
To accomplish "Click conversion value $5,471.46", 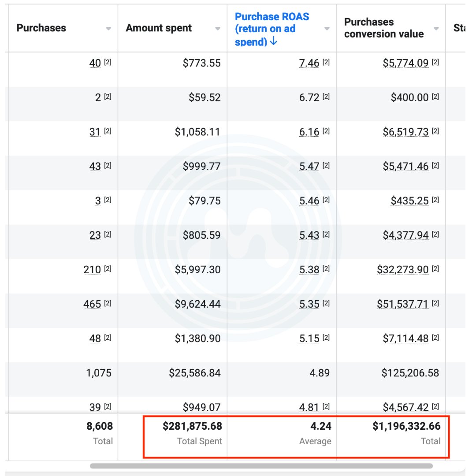I will [405, 166].
